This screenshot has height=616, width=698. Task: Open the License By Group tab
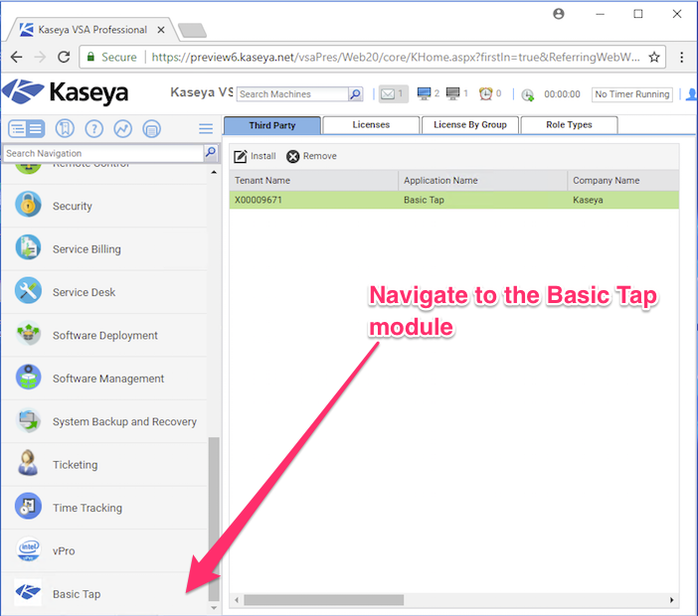click(x=470, y=125)
